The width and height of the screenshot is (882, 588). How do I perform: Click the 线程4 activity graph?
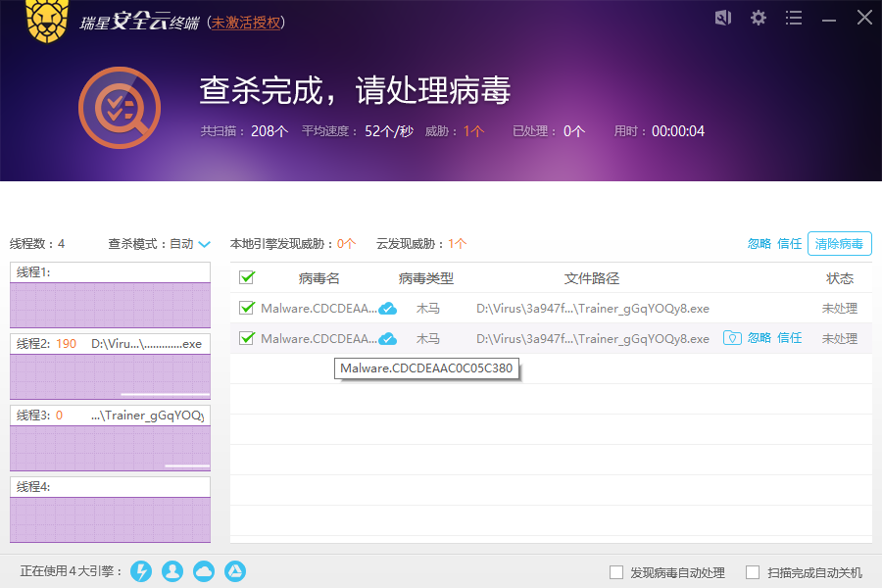(x=110, y=519)
